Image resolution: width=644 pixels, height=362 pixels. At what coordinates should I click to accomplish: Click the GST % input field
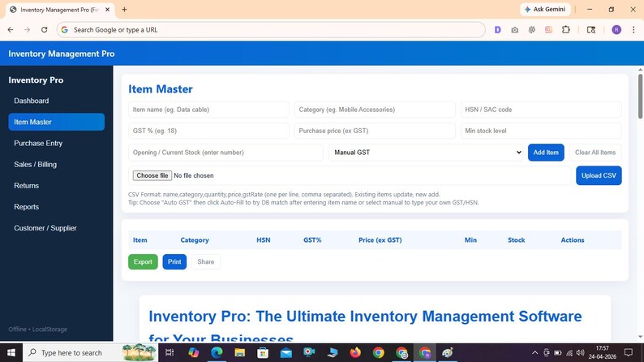pos(208,131)
